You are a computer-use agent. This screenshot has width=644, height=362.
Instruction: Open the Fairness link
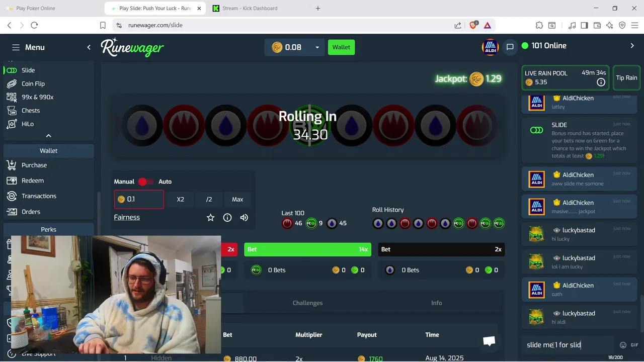pos(127,217)
